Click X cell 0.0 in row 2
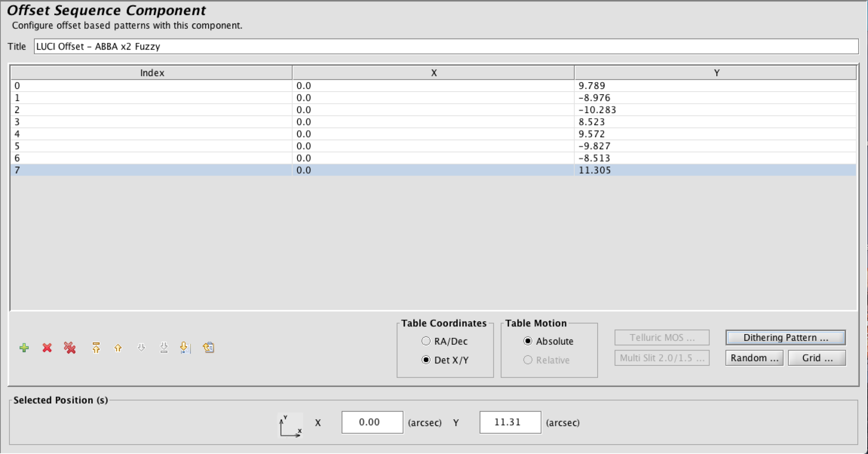Image resolution: width=868 pixels, height=454 pixels. tap(434, 110)
